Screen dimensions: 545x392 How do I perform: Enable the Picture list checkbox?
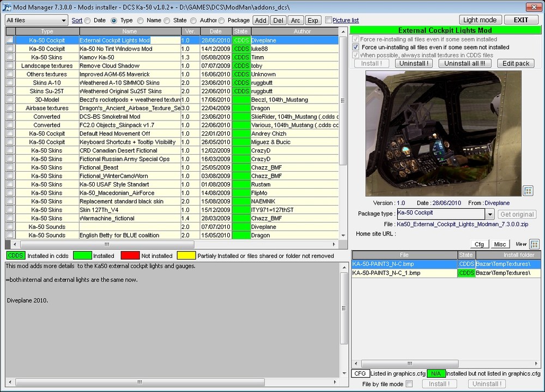(329, 20)
